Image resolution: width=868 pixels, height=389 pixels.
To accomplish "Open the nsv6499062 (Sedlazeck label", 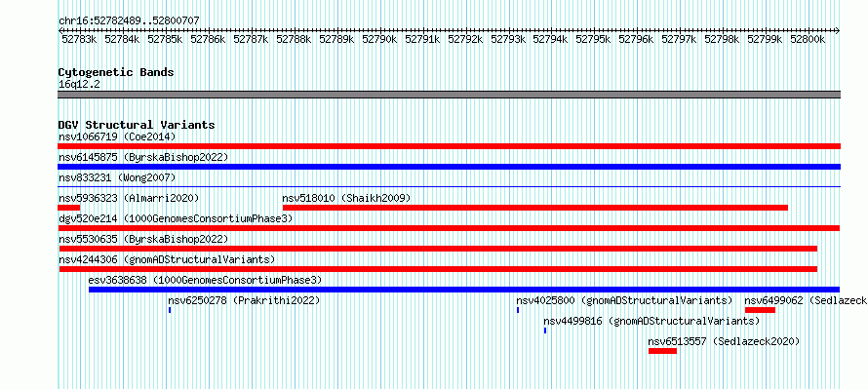I will pos(806,300).
